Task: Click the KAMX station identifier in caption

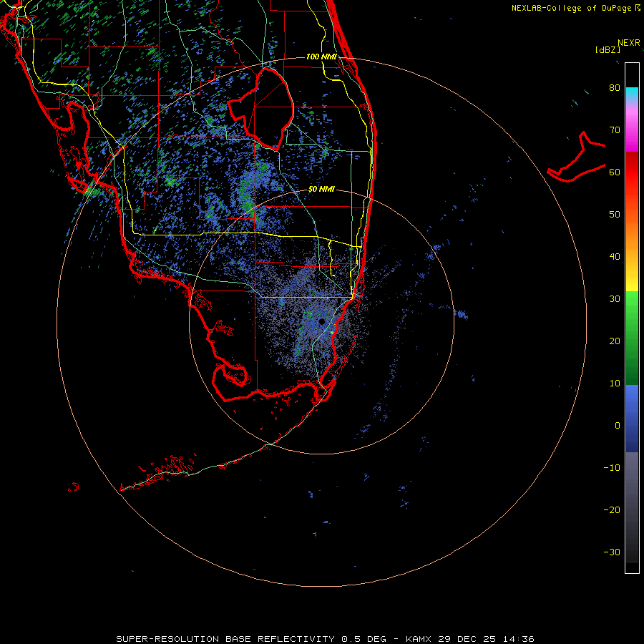Action: click(418, 639)
